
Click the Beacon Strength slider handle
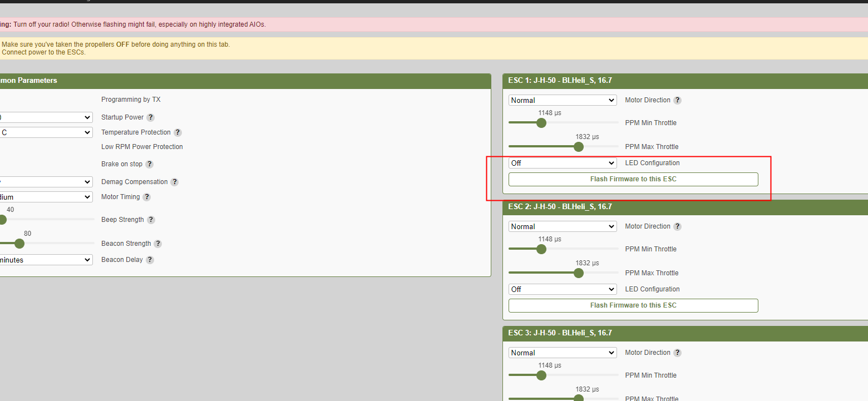(x=19, y=244)
